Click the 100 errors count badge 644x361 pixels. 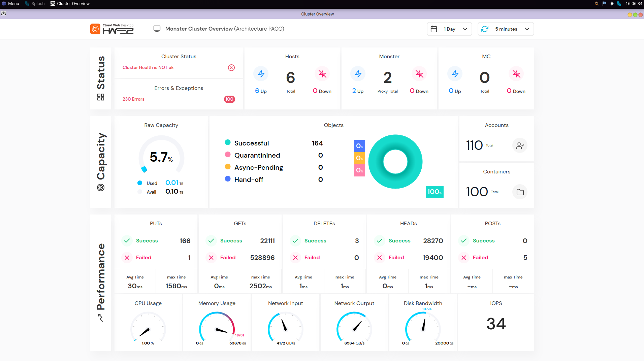(x=229, y=99)
